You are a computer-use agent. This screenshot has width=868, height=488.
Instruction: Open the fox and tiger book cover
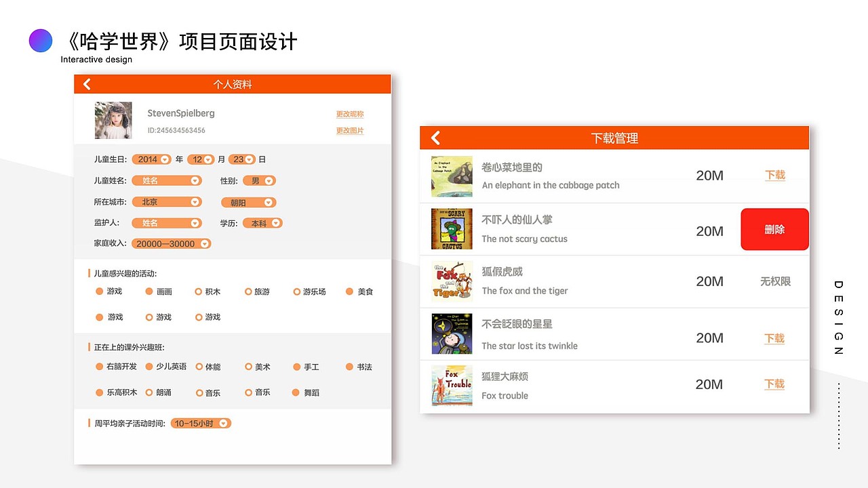pyautogui.click(x=452, y=281)
